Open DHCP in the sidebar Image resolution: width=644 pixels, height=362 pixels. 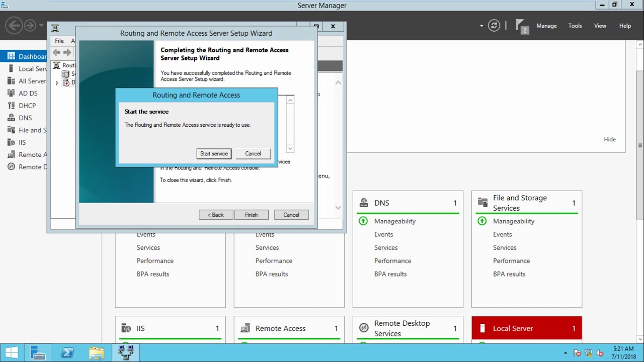[x=23, y=106]
